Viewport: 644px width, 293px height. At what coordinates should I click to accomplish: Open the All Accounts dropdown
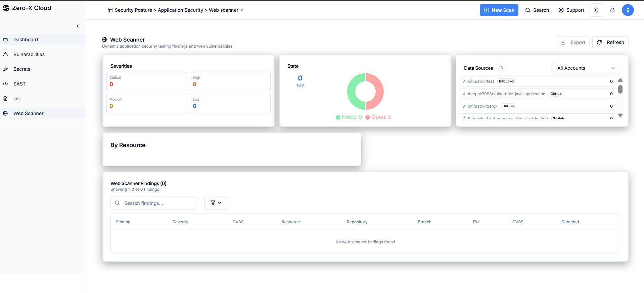click(586, 68)
